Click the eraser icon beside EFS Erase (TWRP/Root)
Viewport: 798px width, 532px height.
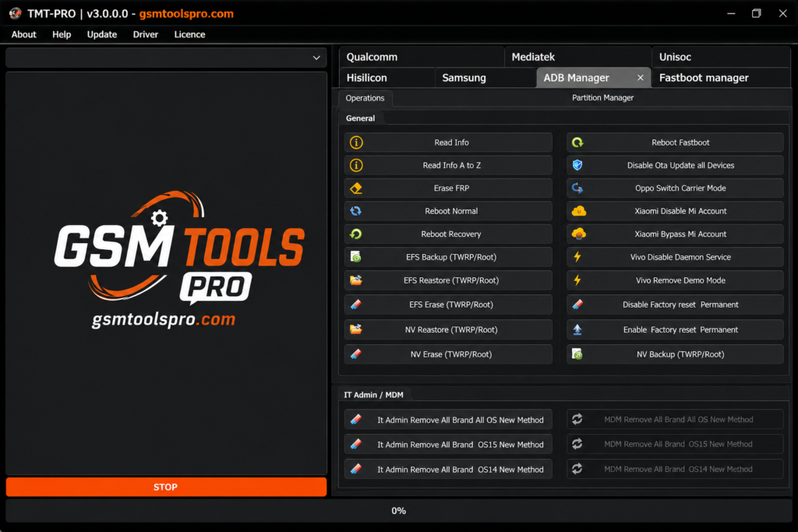pos(356,305)
